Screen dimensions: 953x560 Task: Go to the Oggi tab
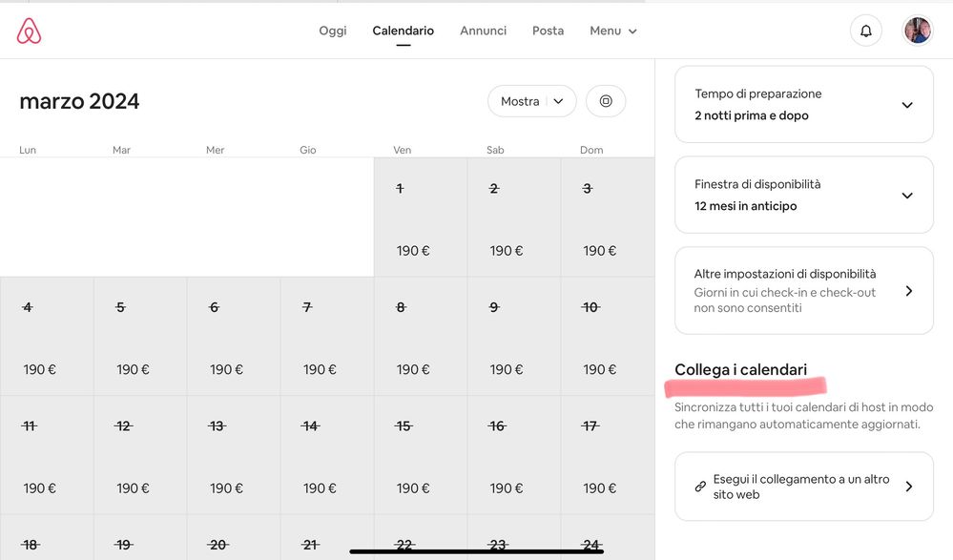(x=332, y=31)
